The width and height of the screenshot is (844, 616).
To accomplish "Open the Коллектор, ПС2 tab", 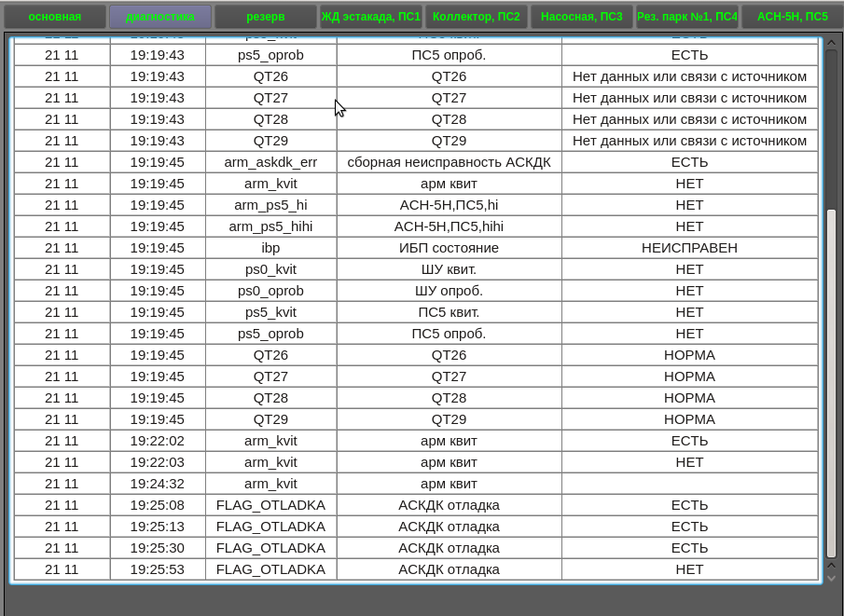I will coord(477,17).
